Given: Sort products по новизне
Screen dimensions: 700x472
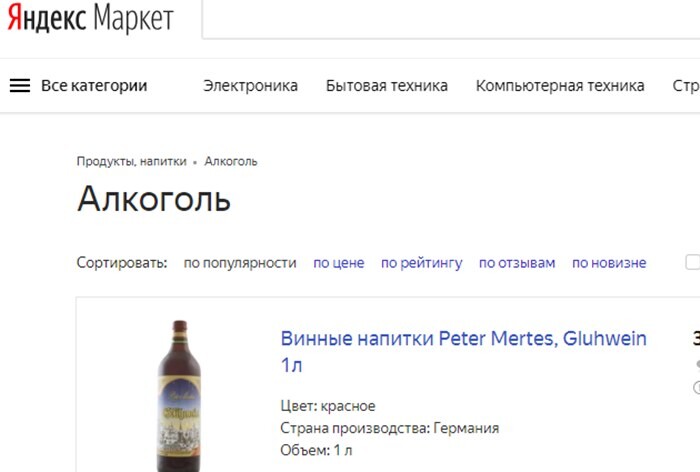Looking at the screenshot, I should click(x=609, y=263).
